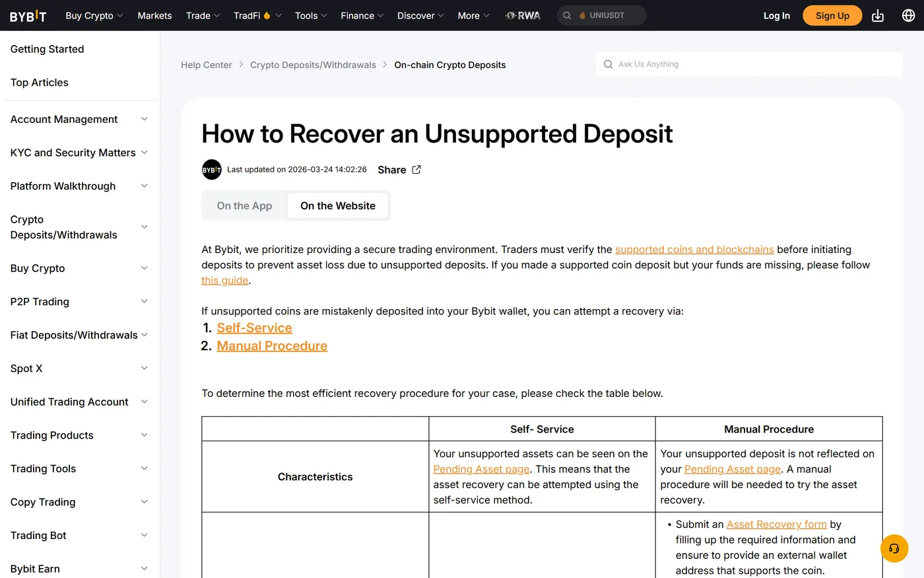924x578 pixels.
Task: Expand Spot X sidebar section
Action: (79, 369)
